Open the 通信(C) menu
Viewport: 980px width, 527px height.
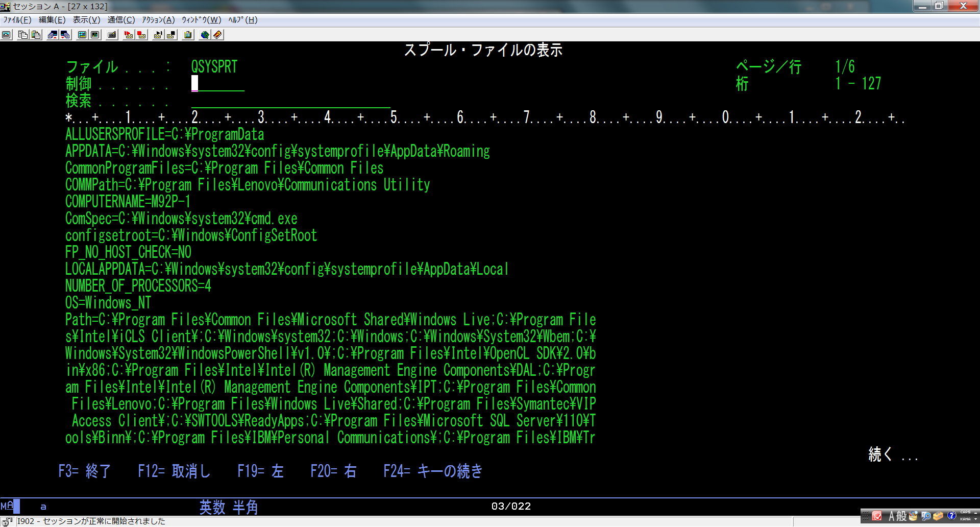click(121, 20)
